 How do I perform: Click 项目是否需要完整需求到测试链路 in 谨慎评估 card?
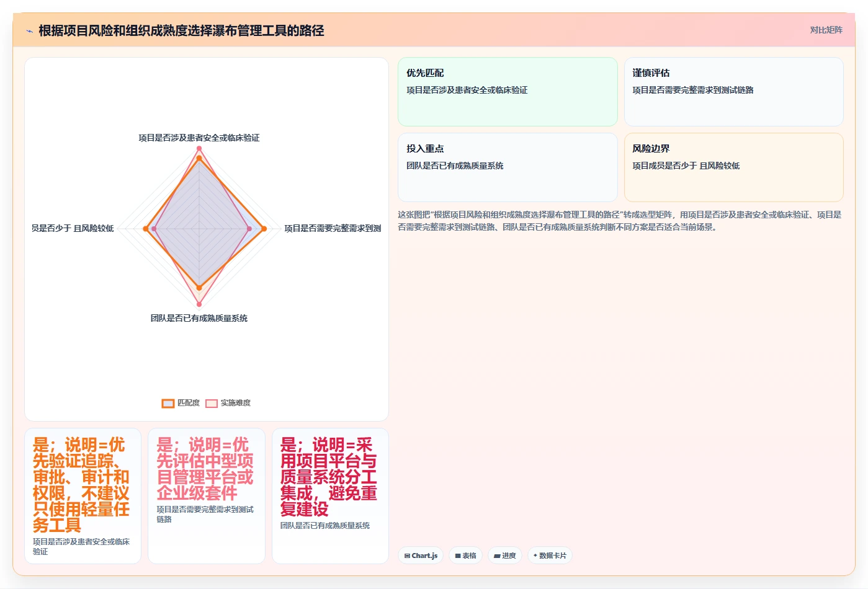coord(692,90)
